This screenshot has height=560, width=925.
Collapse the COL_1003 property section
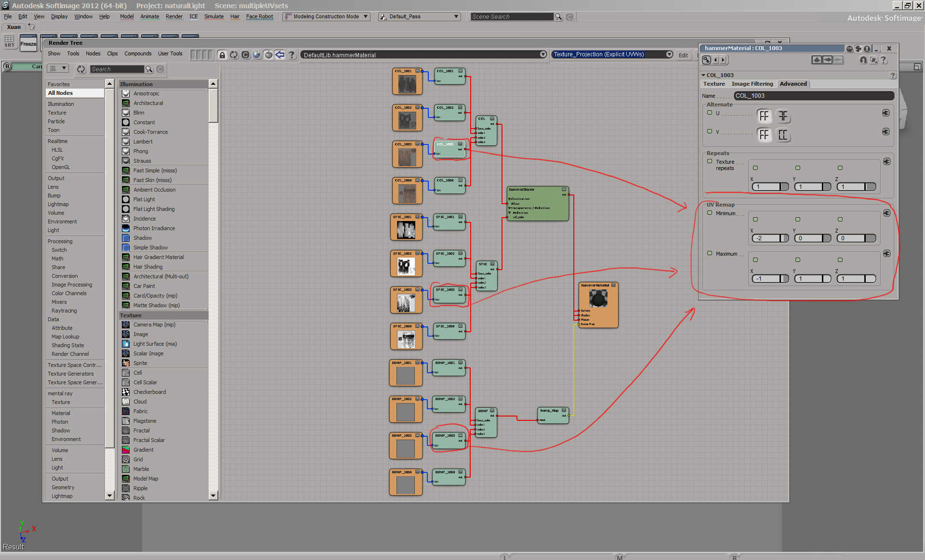pyautogui.click(x=703, y=75)
